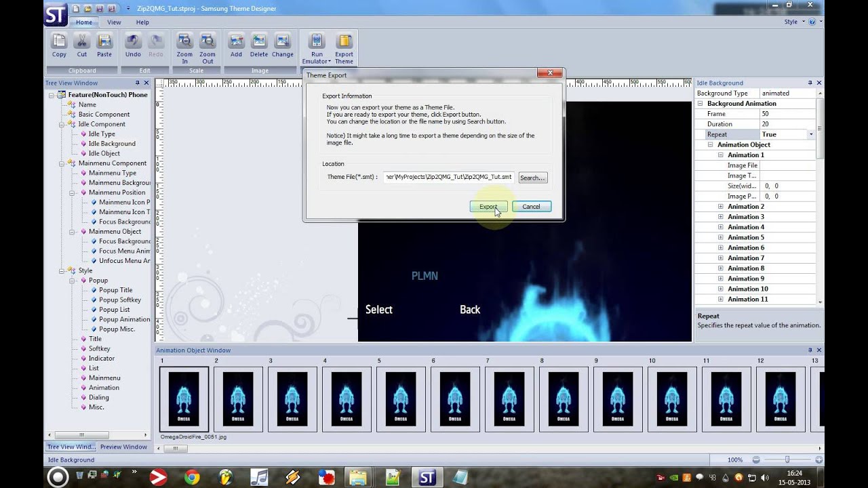Click the Run Emulator icon

317,41
